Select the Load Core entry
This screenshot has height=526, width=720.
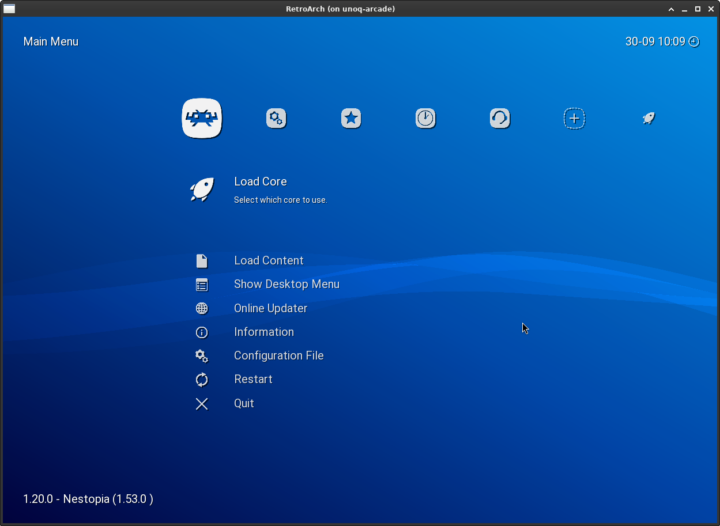(260, 181)
